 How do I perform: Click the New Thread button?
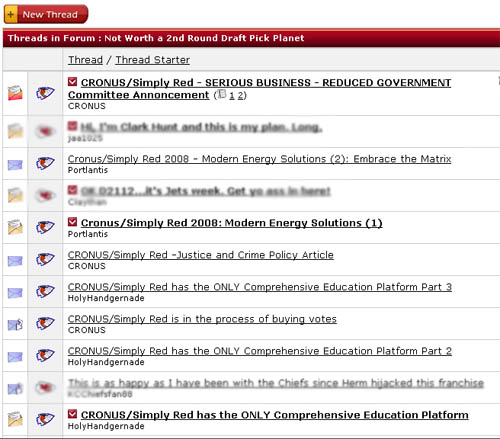(x=46, y=14)
